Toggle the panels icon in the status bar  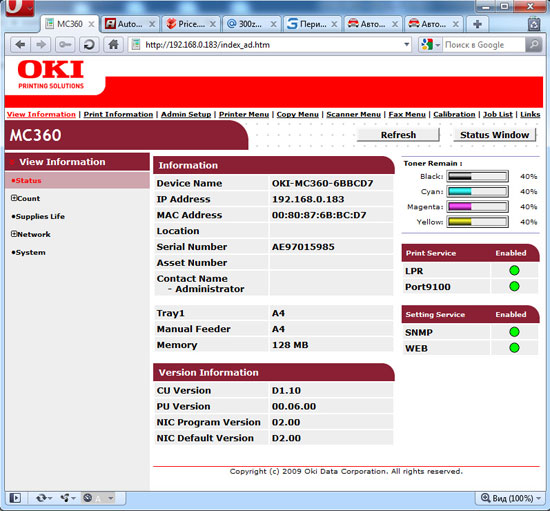(15, 498)
